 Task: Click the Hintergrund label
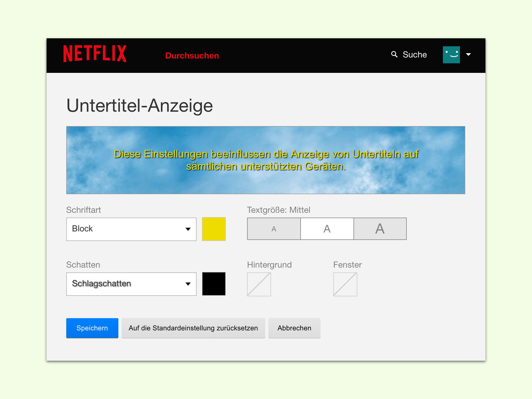pyautogui.click(x=269, y=265)
